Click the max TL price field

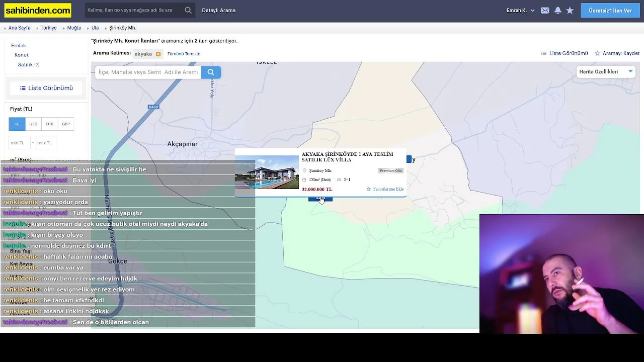(x=46, y=143)
